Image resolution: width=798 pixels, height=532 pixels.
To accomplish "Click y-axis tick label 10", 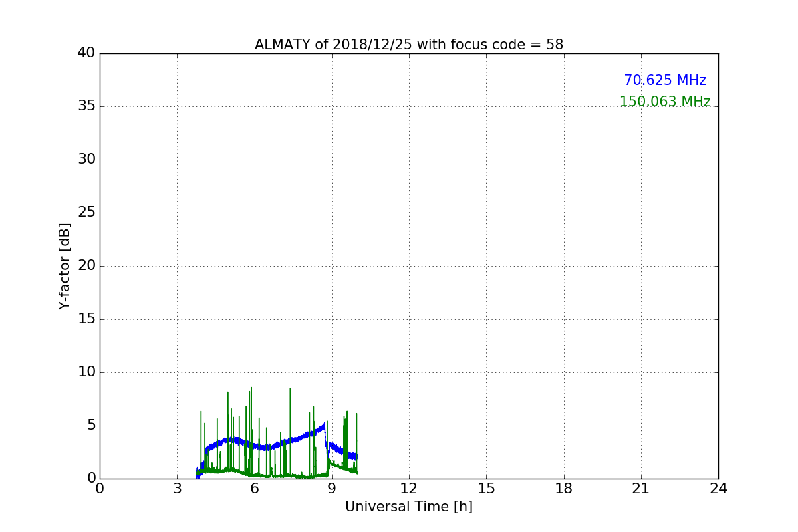I will pos(86,372).
